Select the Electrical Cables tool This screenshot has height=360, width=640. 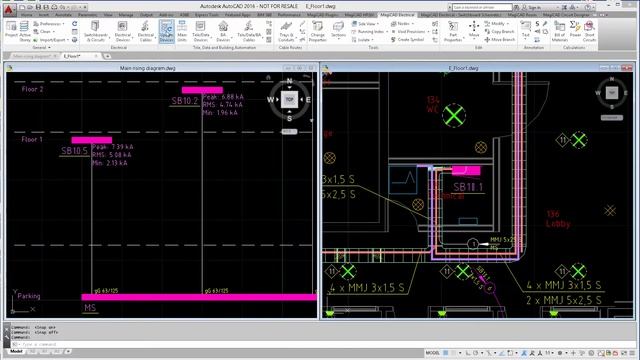tap(145, 31)
